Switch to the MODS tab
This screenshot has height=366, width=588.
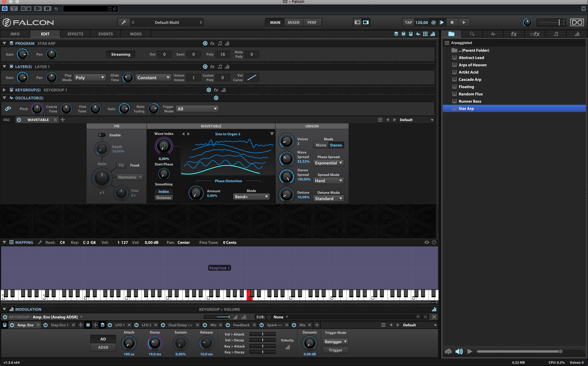click(x=136, y=34)
